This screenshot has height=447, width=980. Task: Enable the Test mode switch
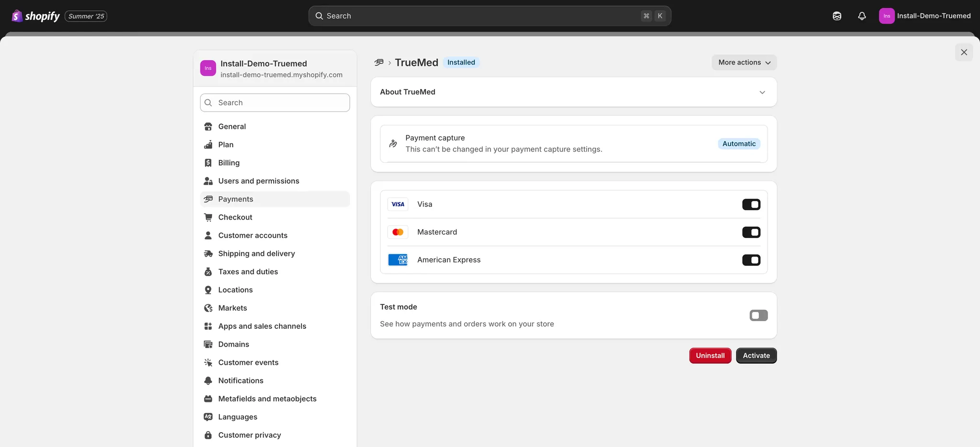tap(758, 315)
